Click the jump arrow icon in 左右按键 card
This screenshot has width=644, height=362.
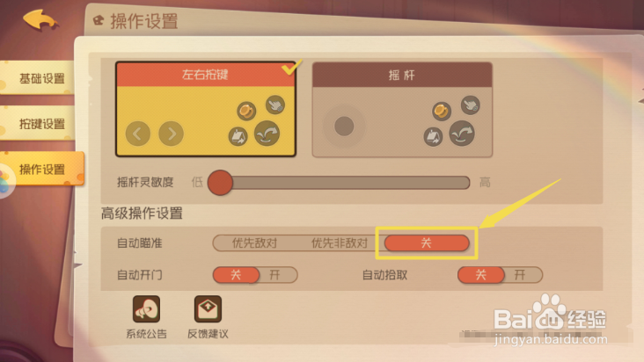267,134
